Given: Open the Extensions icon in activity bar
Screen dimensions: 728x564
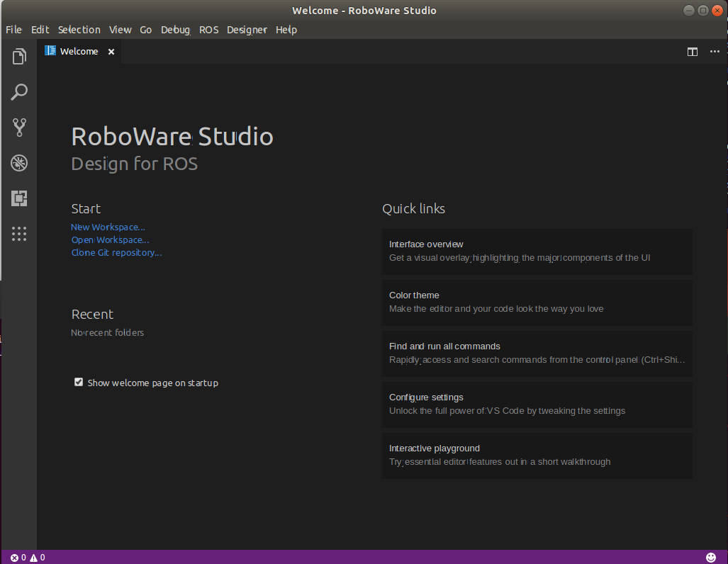Looking at the screenshot, I should click(19, 198).
